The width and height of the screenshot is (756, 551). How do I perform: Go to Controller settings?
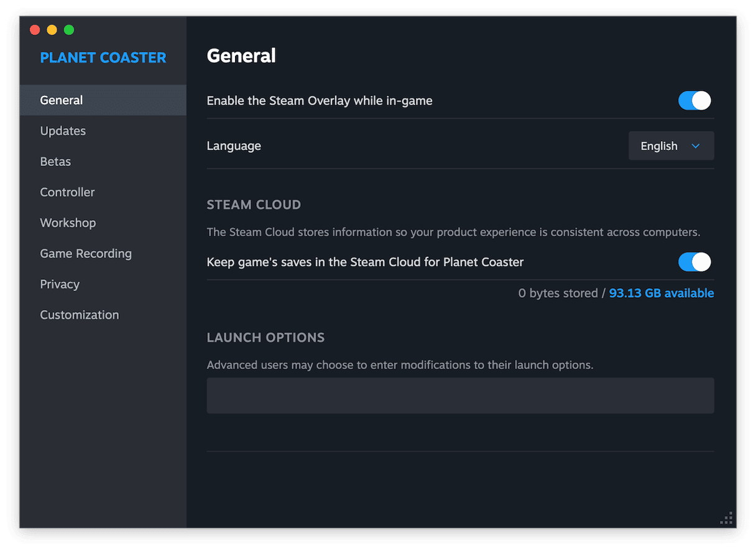tap(67, 192)
